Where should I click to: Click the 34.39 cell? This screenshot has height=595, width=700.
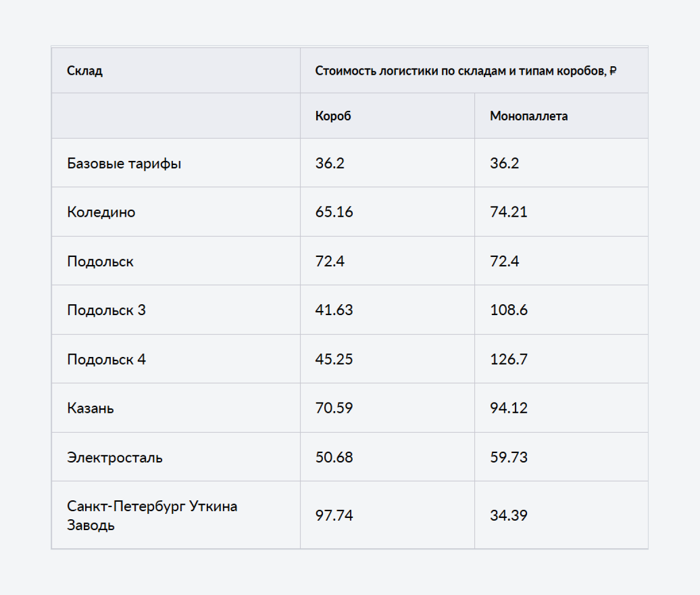509,515
